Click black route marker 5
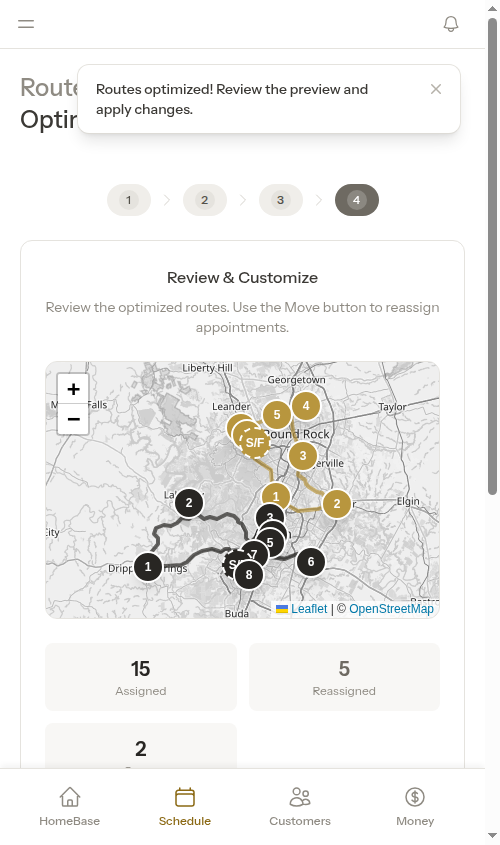Screen dimensions: 500x845 [270, 543]
